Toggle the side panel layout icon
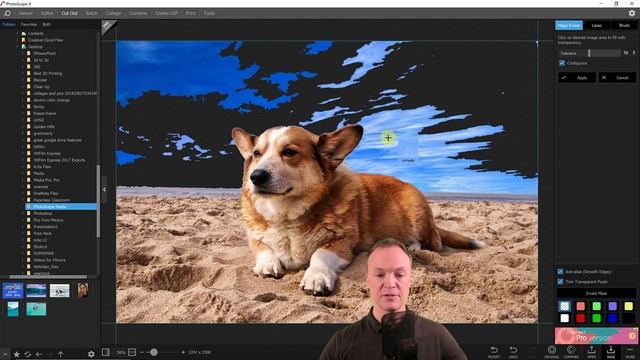 point(106,352)
